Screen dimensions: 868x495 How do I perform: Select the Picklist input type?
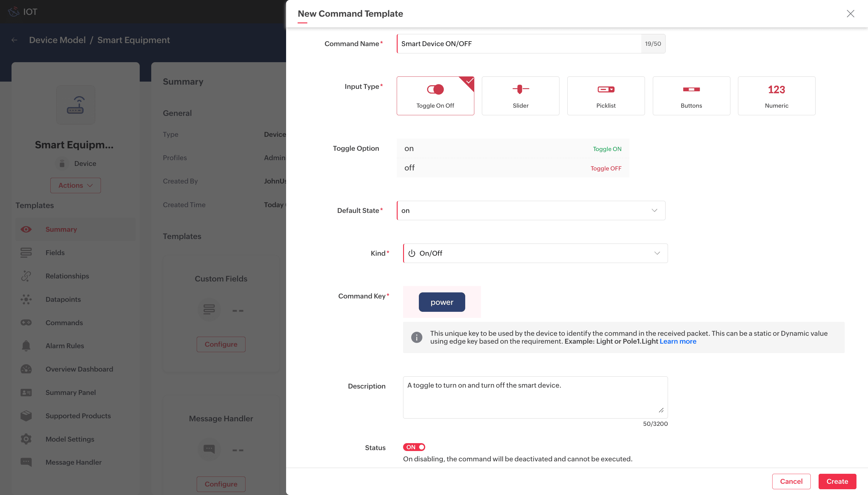[606, 96]
